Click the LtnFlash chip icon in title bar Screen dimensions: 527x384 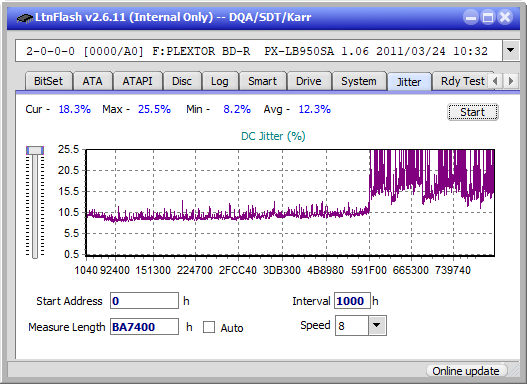[25, 17]
